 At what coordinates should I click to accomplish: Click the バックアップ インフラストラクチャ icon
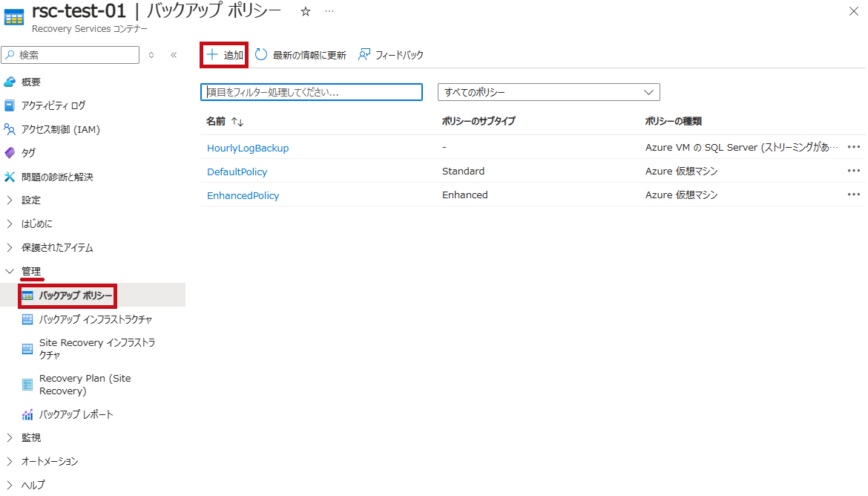coord(27,319)
